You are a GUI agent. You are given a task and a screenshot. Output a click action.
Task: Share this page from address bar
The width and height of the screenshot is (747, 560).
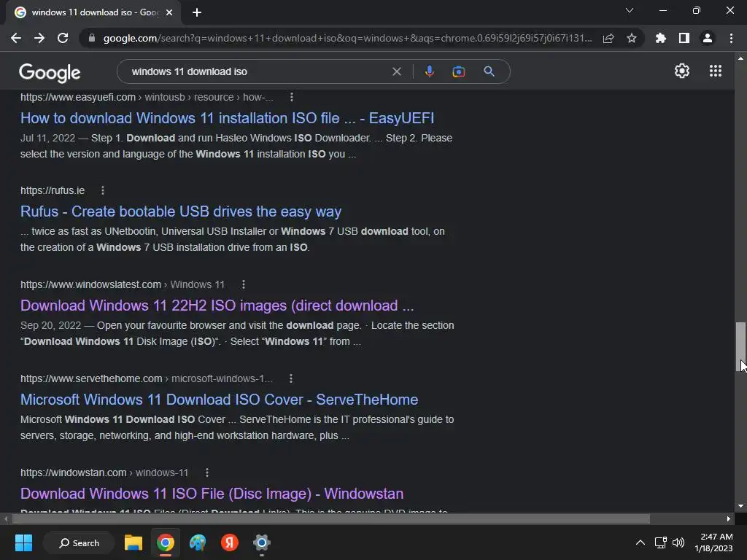pos(608,38)
